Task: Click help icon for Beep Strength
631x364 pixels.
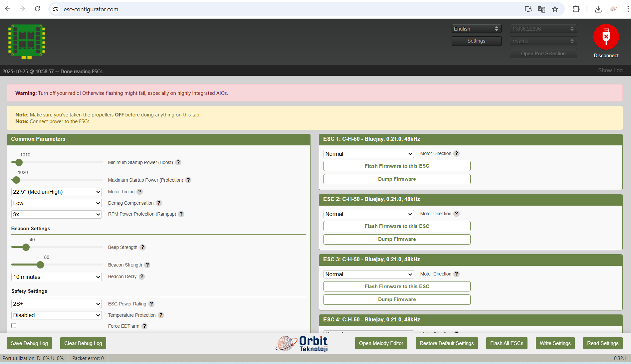Action: (142, 247)
